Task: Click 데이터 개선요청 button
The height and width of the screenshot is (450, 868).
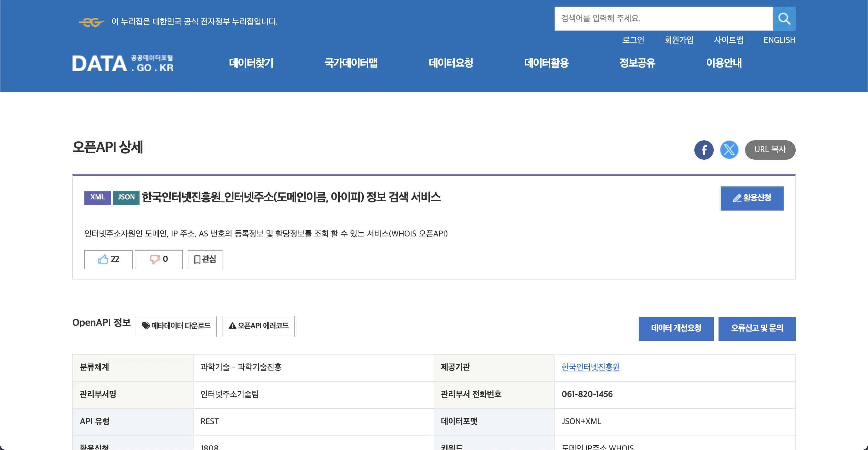Action: point(676,328)
